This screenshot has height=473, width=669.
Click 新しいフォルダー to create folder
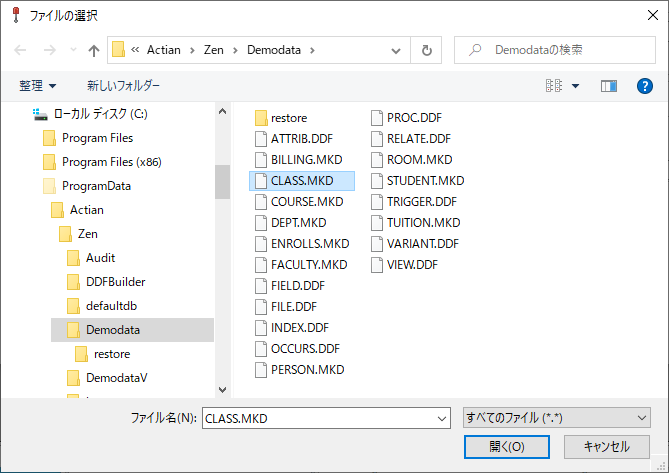click(x=123, y=86)
